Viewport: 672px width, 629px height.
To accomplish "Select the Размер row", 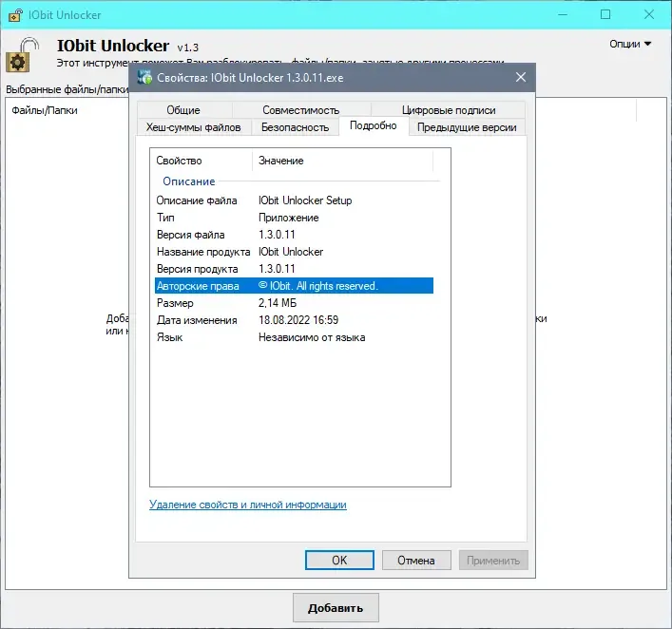I will [x=294, y=303].
